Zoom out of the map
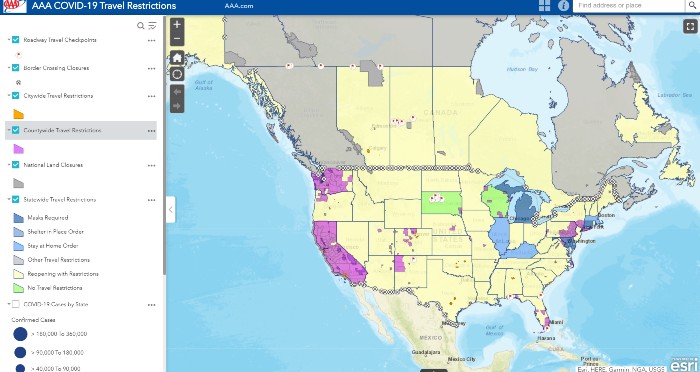This screenshot has height=372, width=700. [x=177, y=39]
